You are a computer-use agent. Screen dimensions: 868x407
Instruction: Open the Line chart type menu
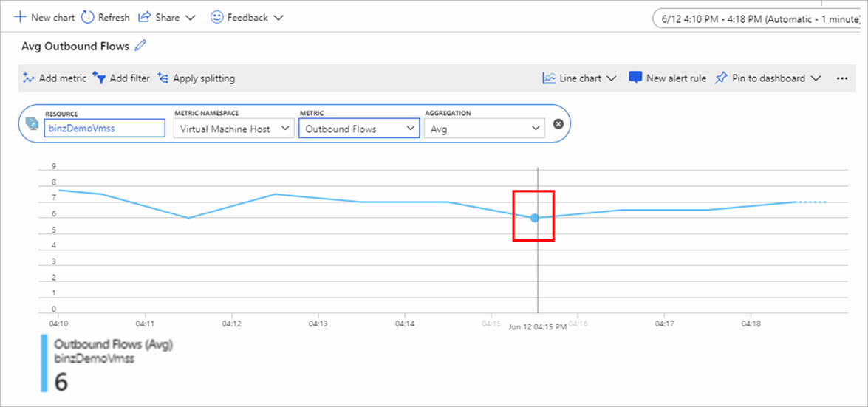[x=579, y=78]
